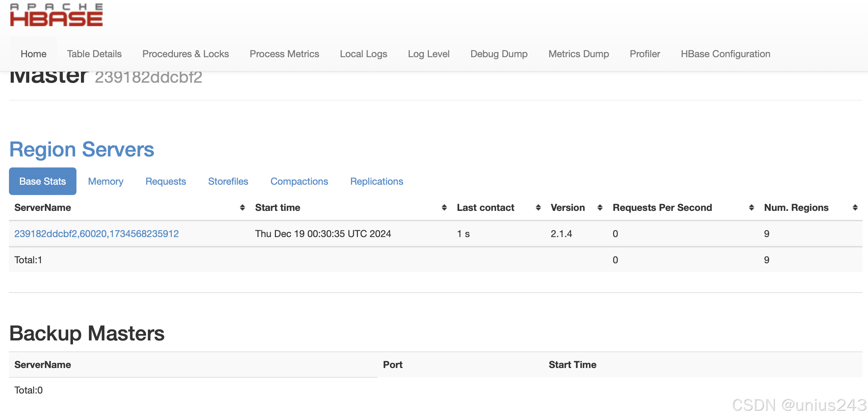The image size is (868, 419).
Task: Switch to the Requests tab
Action: (165, 182)
